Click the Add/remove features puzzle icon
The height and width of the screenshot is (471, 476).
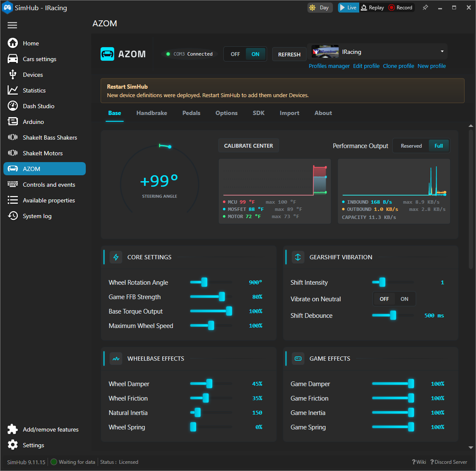13,429
